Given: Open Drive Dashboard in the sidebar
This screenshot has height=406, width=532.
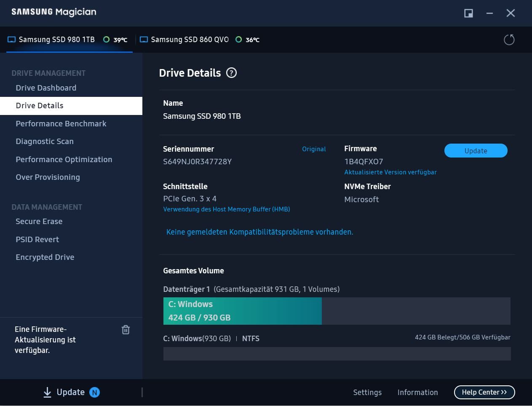Looking at the screenshot, I should coord(46,88).
